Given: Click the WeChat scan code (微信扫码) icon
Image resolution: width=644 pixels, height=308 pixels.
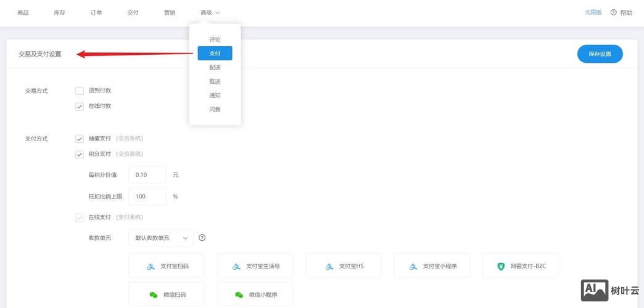Looking at the screenshot, I should click(x=154, y=294).
